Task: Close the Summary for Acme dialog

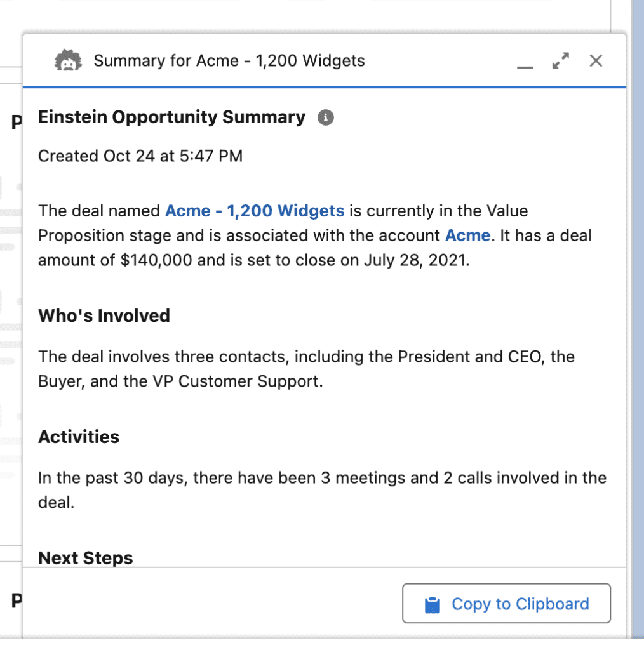Action: pyautogui.click(x=596, y=61)
